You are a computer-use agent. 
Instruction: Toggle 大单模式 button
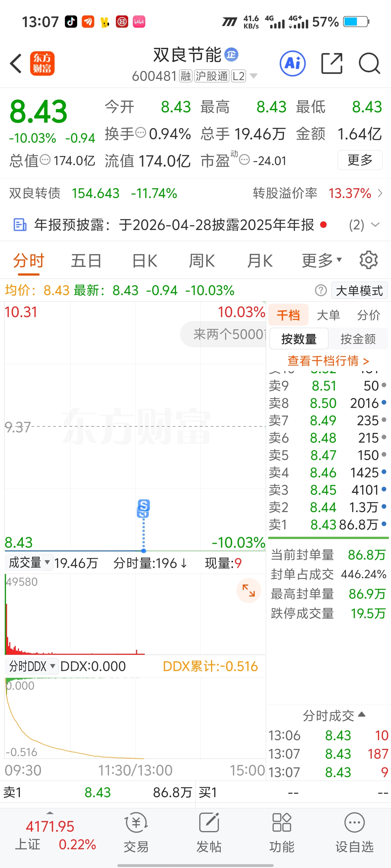coord(359,290)
